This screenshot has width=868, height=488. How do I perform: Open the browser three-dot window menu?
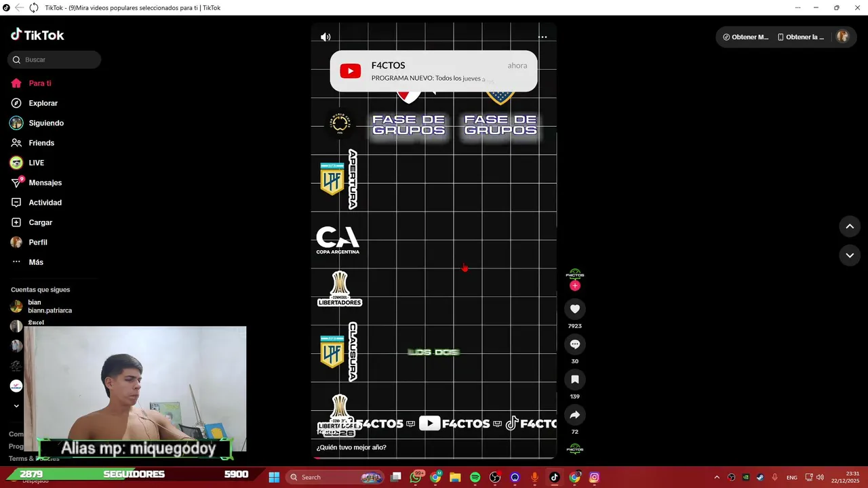(x=798, y=7)
